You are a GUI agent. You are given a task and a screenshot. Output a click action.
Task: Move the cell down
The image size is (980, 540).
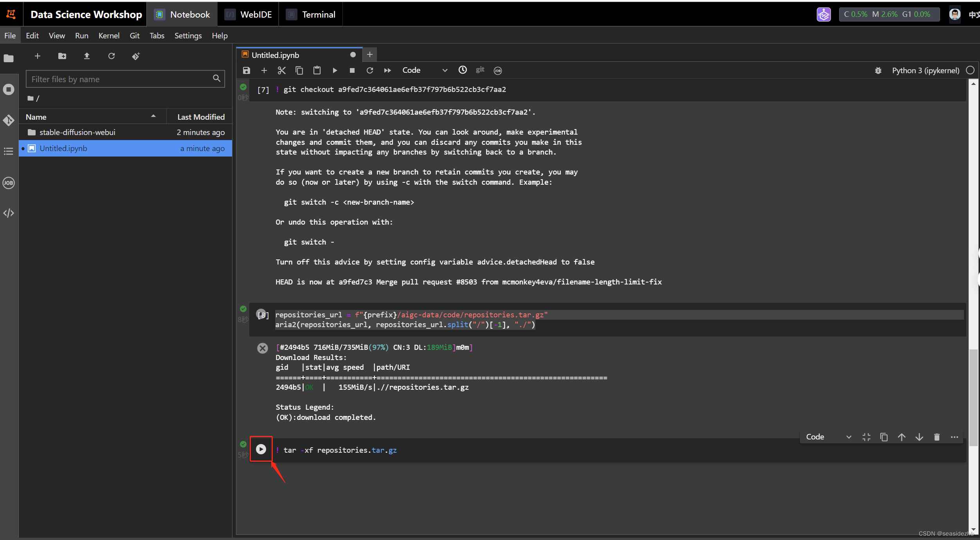[x=919, y=437]
